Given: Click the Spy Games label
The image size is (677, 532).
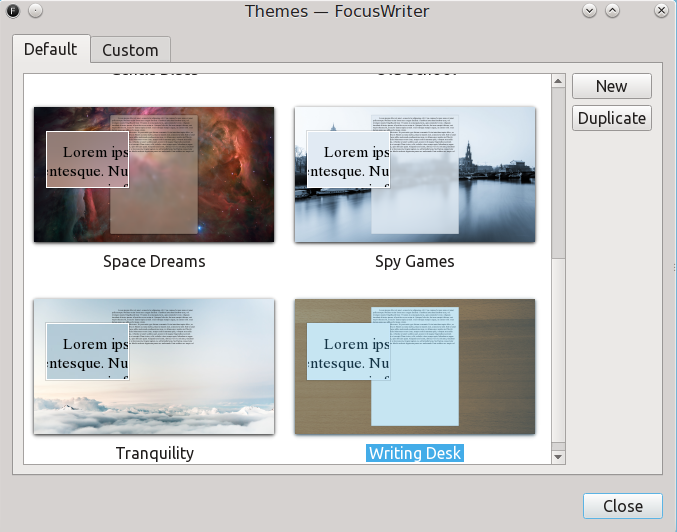Looking at the screenshot, I should click(415, 261).
